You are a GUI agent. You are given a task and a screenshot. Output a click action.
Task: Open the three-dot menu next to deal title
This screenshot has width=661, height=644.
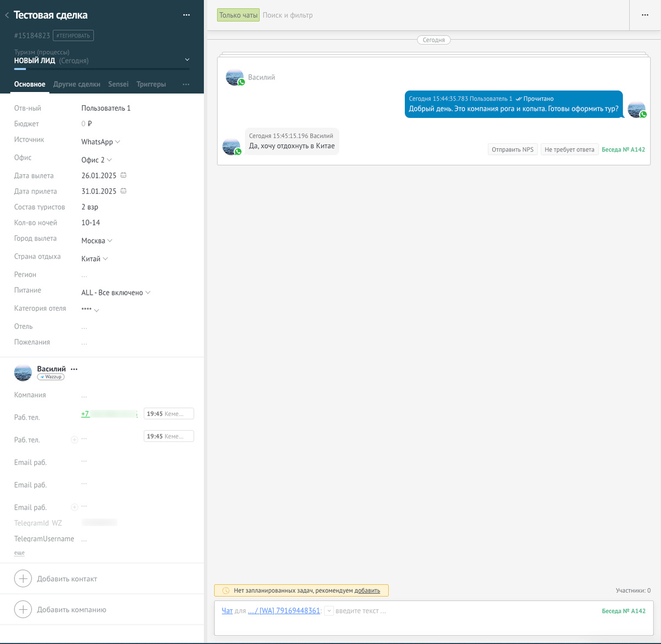(x=186, y=15)
